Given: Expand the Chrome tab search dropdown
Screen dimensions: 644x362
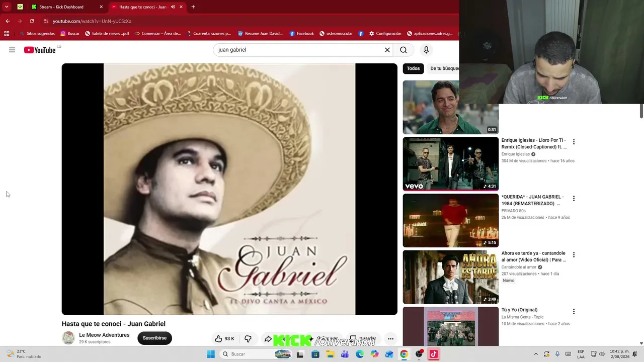Looking at the screenshot, I should [x=7, y=7].
